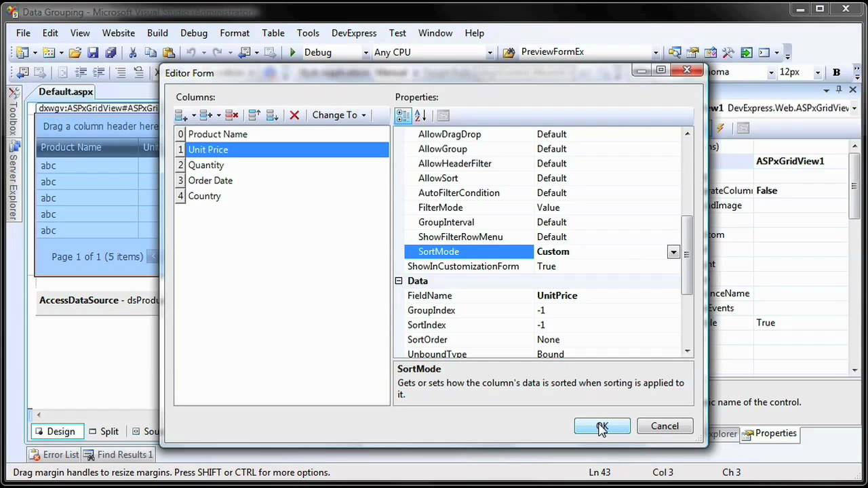Image resolution: width=868 pixels, height=488 pixels.
Task: Add a column in the Editor Form
Action: [181, 115]
